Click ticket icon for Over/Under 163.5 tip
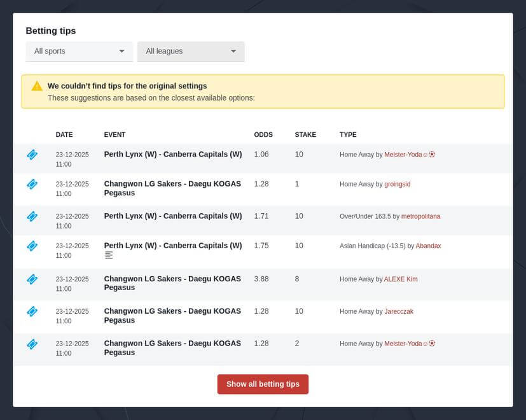This screenshot has width=526, height=420. [x=32, y=216]
